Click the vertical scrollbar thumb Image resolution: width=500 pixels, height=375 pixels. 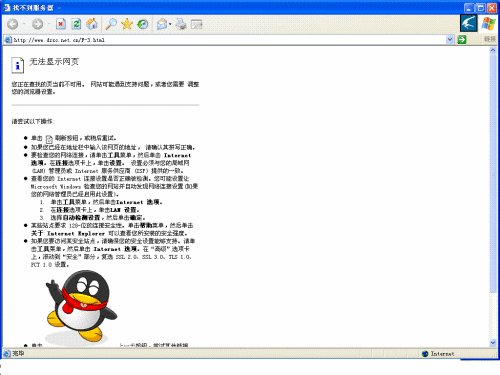point(493,173)
